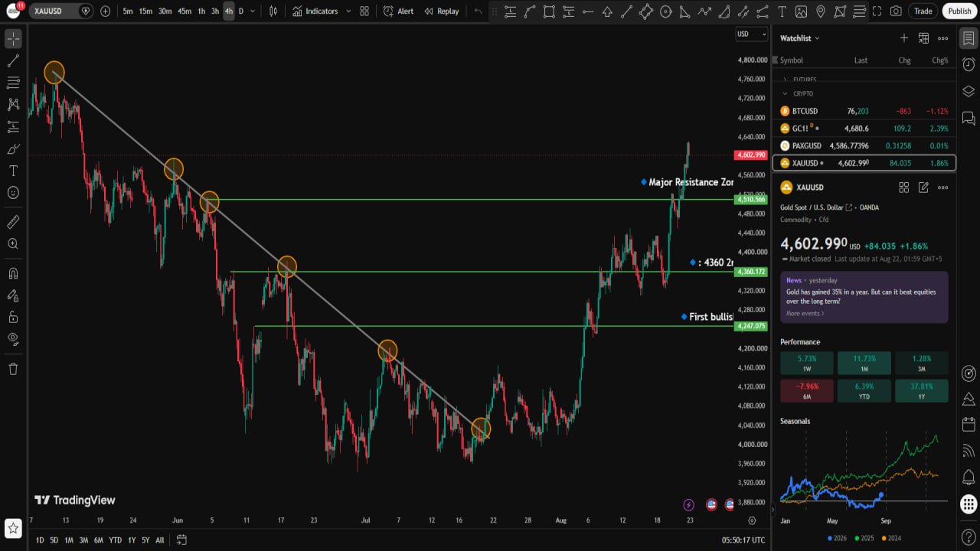Select the arrow up marker tool
Screen dimensions: 980x551
pyautogui.click(x=607, y=11)
